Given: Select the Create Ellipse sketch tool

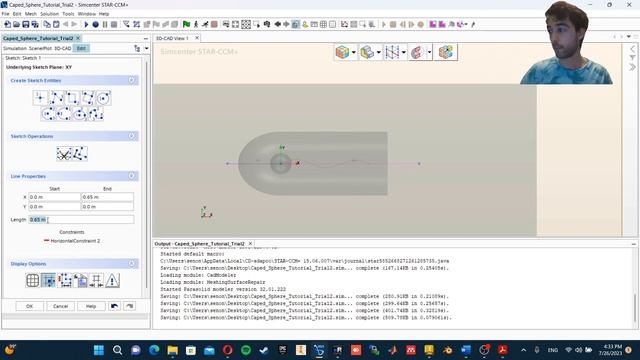Looking at the screenshot, I should coord(80,114).
